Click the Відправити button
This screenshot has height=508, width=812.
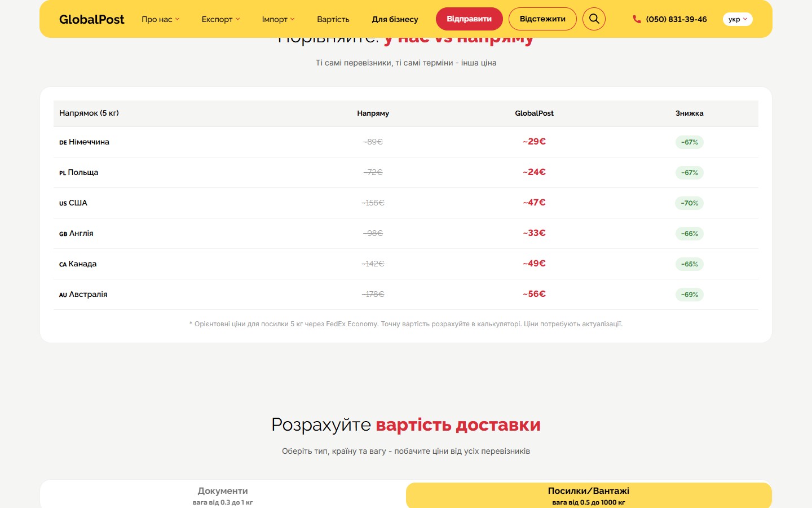(469, 19)
